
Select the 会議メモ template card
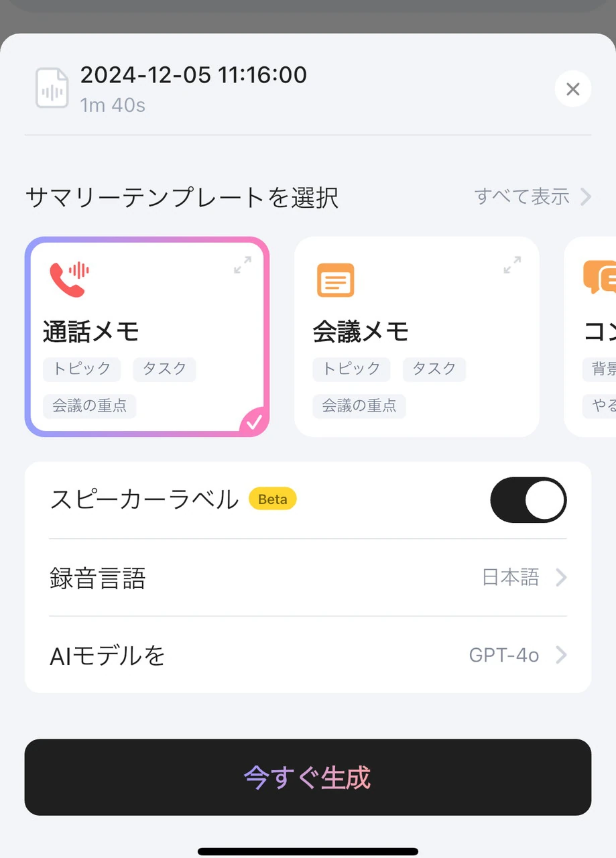point(416,335)
